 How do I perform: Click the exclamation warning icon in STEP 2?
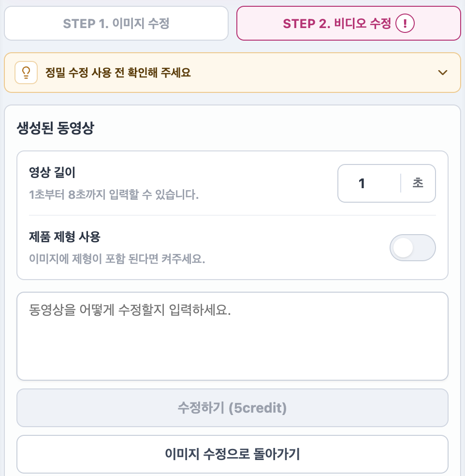[x=405, y=23]
